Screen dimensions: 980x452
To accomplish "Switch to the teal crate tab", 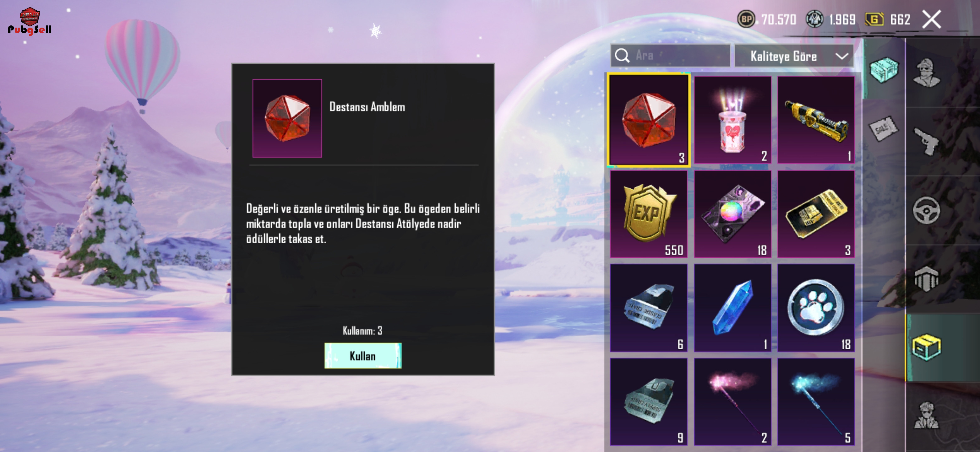I will 883,69.
